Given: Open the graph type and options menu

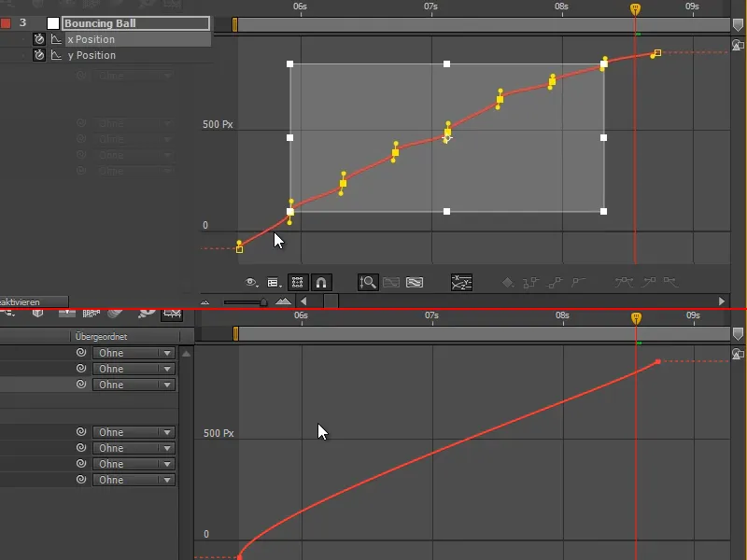Looking at the screenshot, I should 274,282.
